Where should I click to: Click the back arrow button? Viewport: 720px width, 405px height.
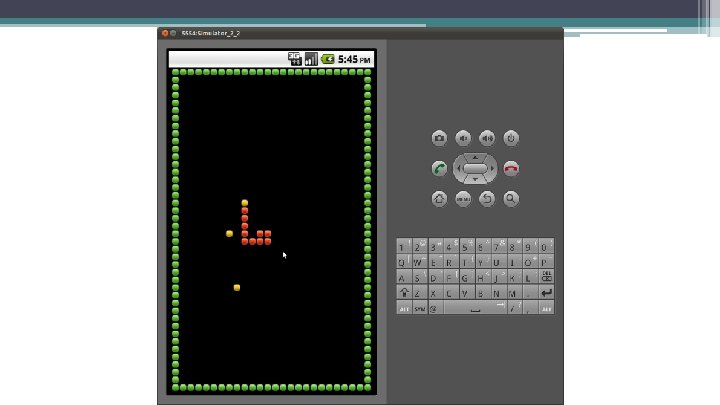pos(487,199)
